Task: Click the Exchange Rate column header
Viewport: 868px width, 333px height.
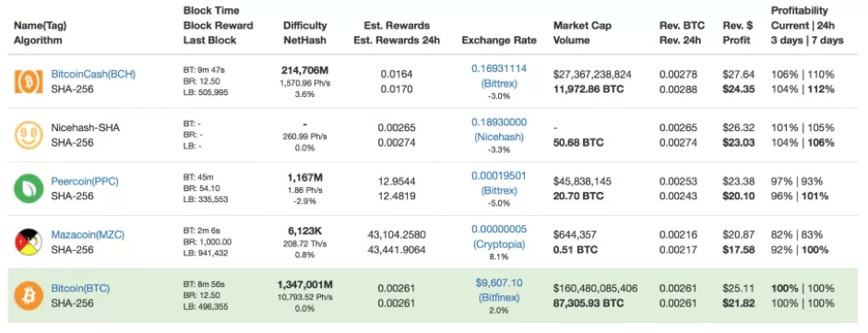Action: (499, 41)
